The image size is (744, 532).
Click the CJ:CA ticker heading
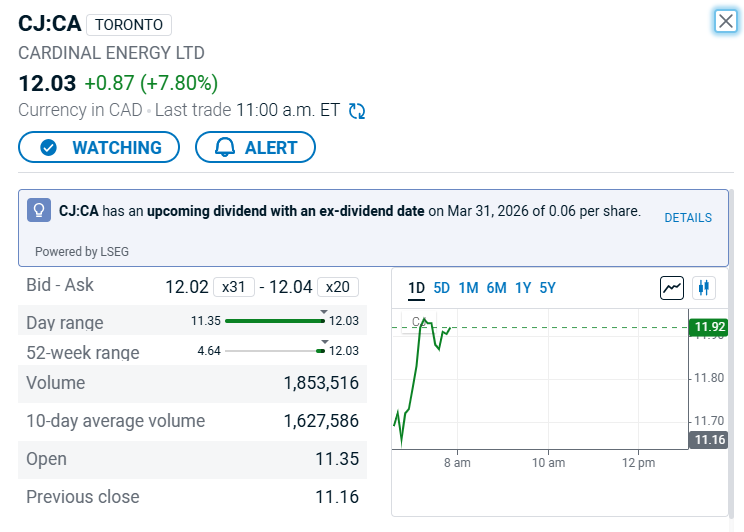tap(49, 24)
